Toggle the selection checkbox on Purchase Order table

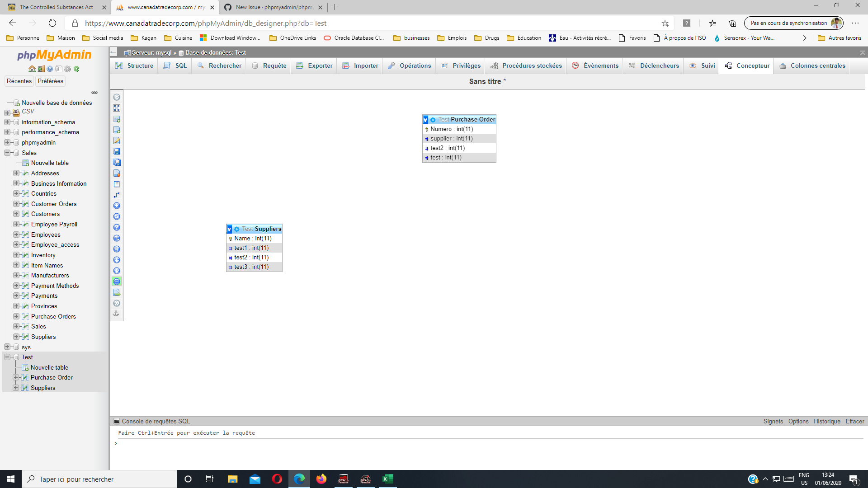click(x=425, y=119)
